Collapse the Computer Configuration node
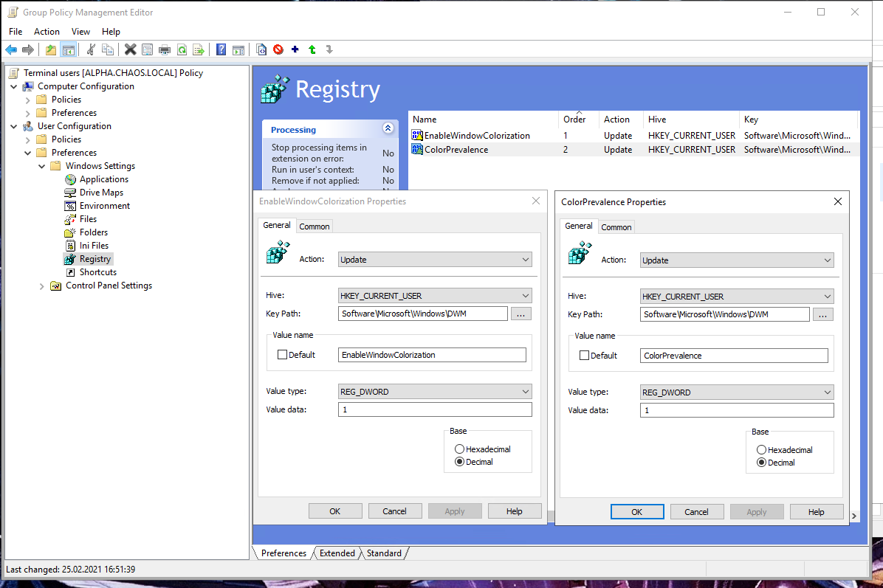Image resolution: width=883 pixels, height=588 pixels. tap(13, 86)
